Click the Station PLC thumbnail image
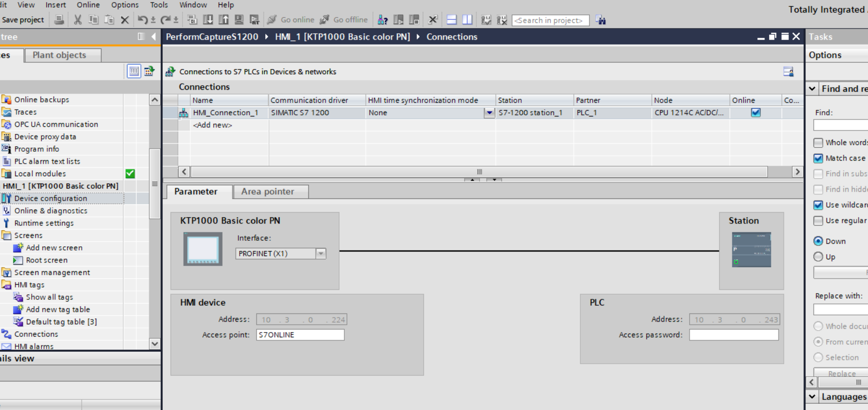868x410 pixels. point(752,250)
